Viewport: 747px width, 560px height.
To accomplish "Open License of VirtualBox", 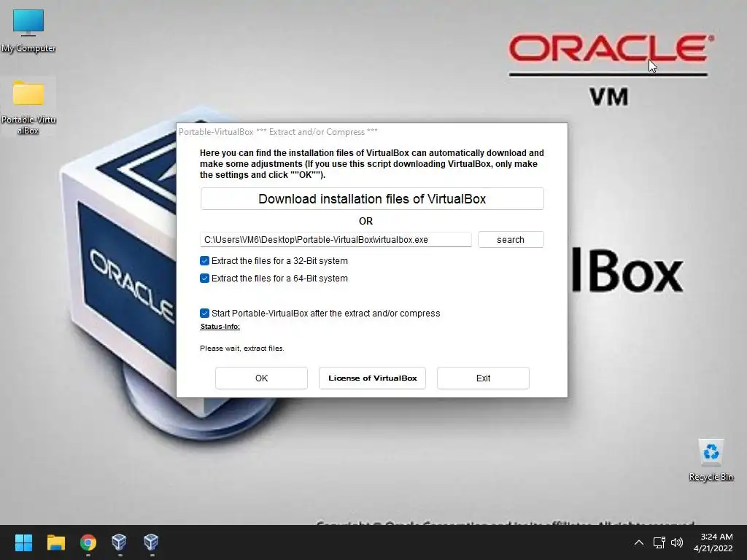I will click(372, 378).
